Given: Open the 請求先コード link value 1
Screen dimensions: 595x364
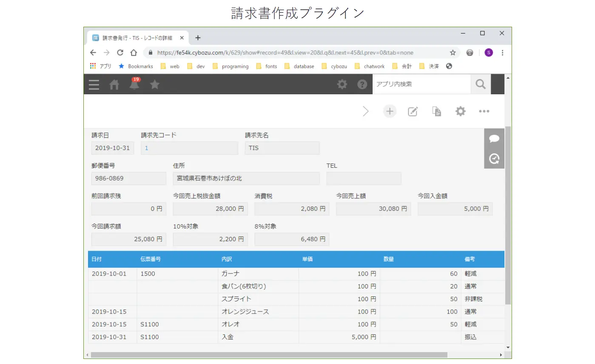Looking at the screenshot, I should tap(146, 148).
